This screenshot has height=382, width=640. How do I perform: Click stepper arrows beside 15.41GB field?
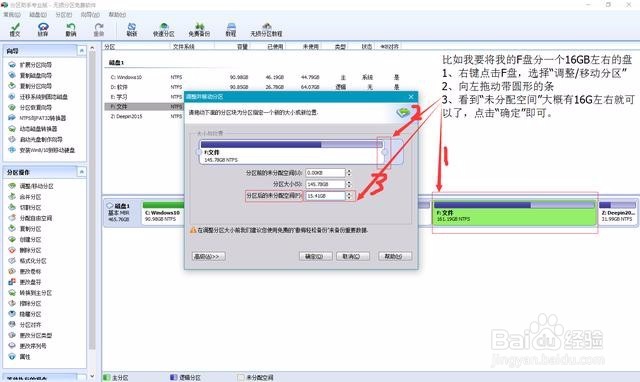349,195
